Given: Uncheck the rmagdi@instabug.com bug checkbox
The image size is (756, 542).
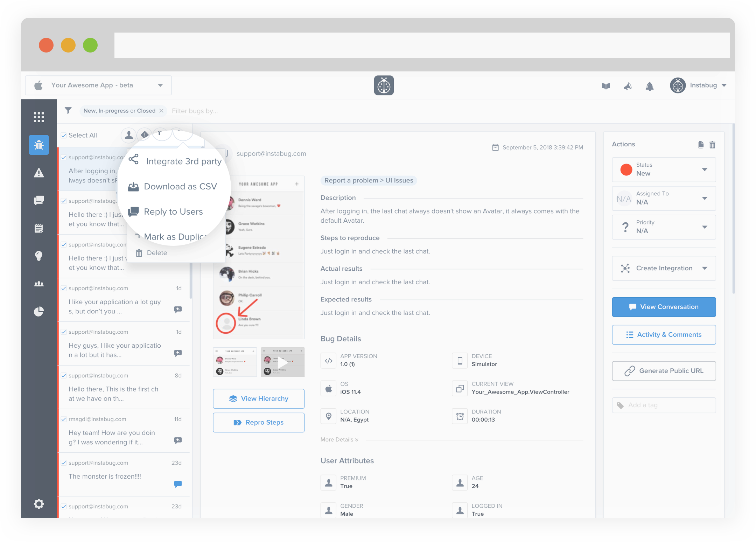Looking at the screenshot, I should click(x=64, y=419).
